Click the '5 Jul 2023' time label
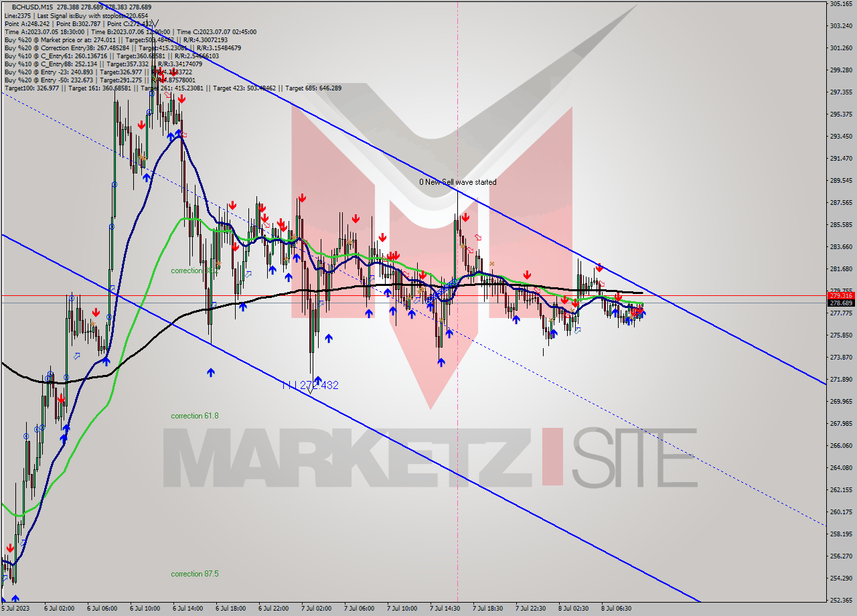857x616 pixels. pos(17,609)
